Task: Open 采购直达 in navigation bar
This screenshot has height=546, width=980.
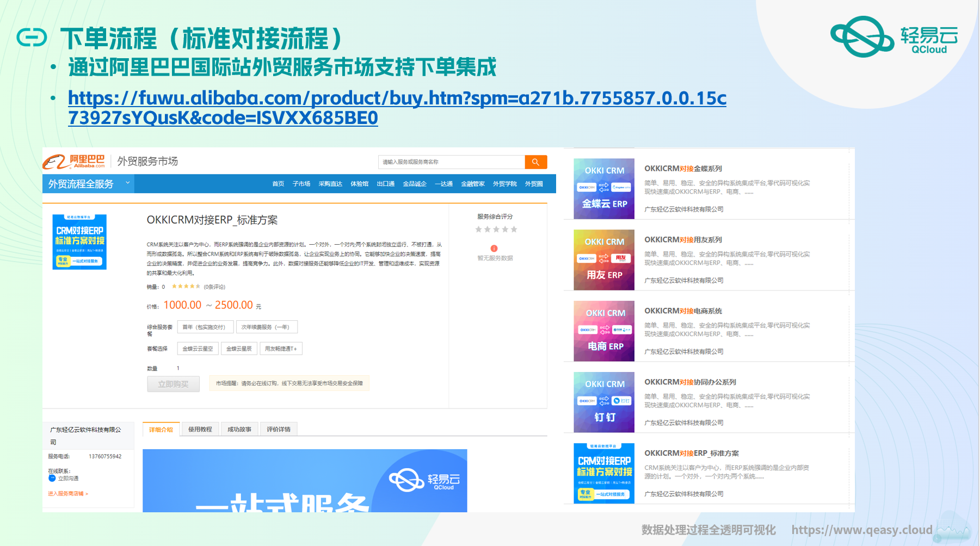Action: (x=330, y=184)
